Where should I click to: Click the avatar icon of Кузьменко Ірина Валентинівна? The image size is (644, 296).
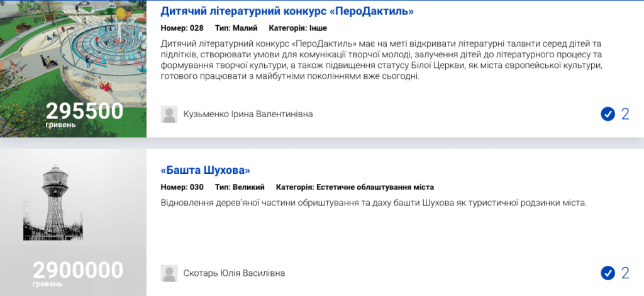click(169, 114)
